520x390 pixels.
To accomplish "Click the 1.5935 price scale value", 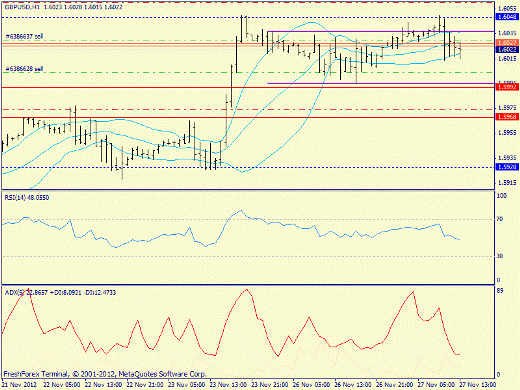I will [507, 158].
